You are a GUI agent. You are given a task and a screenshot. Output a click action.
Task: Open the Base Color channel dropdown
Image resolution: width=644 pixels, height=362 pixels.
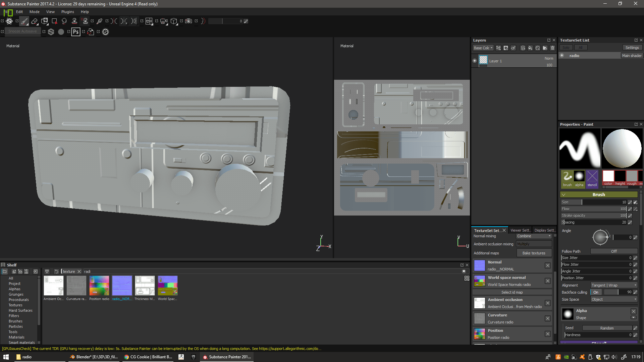[483, 48]
